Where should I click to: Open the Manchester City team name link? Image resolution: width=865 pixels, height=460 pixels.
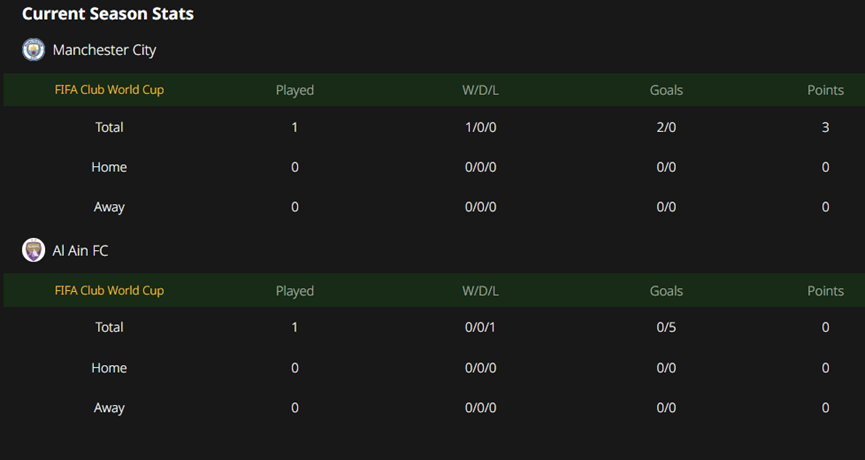[x=104, y=50]
